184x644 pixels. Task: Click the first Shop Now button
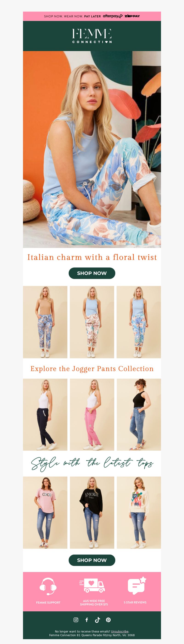(92, 273)
